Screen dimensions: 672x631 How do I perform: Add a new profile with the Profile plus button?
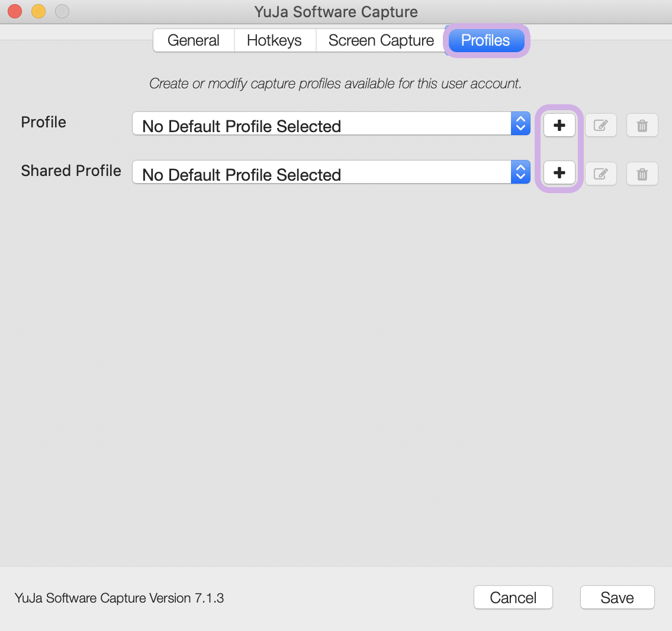pyautogui.click(x=560, y=125)
